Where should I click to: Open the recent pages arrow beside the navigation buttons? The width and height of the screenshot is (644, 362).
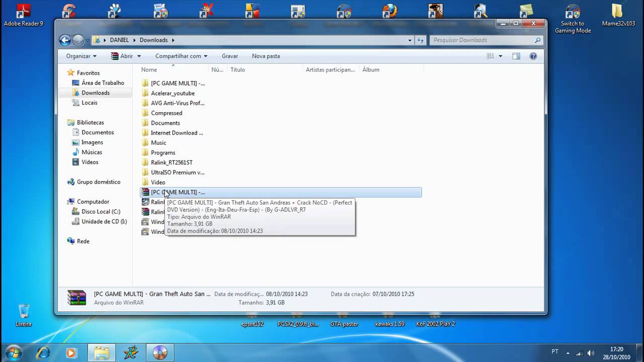click(88, 40)
